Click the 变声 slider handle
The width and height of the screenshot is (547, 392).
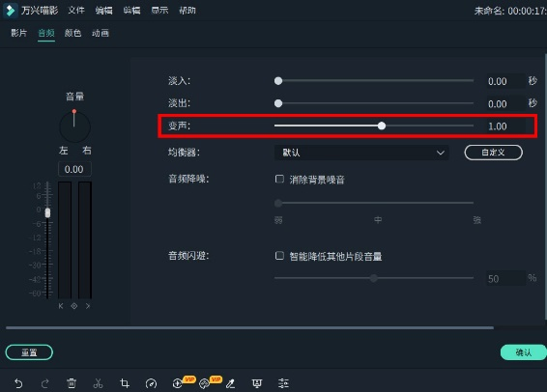coord(382,126)
